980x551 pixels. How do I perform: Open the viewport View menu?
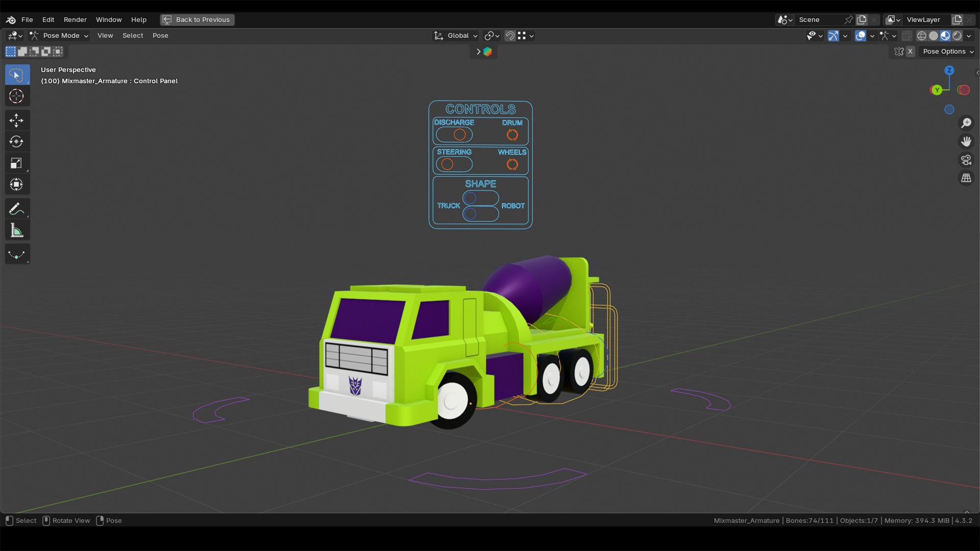pyautogui.click(x=105, y=36)
